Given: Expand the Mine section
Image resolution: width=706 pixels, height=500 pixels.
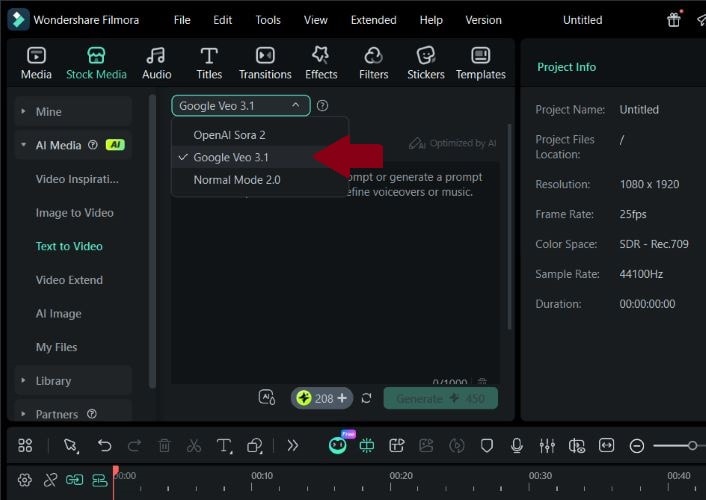Looking at the screenshot, I should [x=73, y=112].
